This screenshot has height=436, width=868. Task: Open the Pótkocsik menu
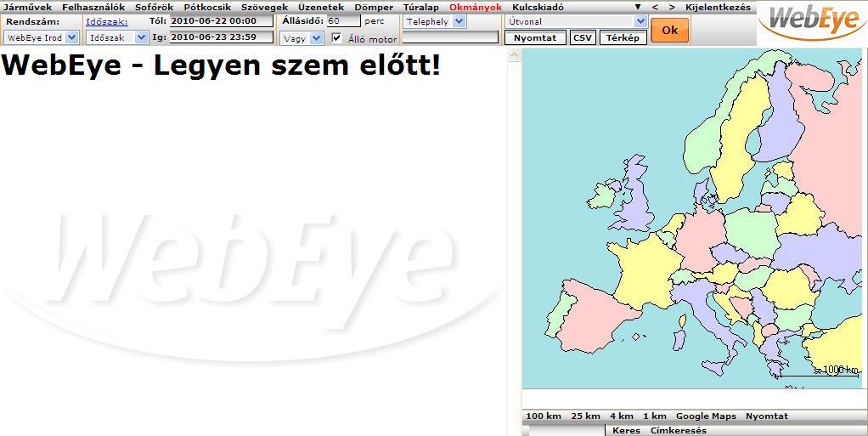click(x=207, y=7)
